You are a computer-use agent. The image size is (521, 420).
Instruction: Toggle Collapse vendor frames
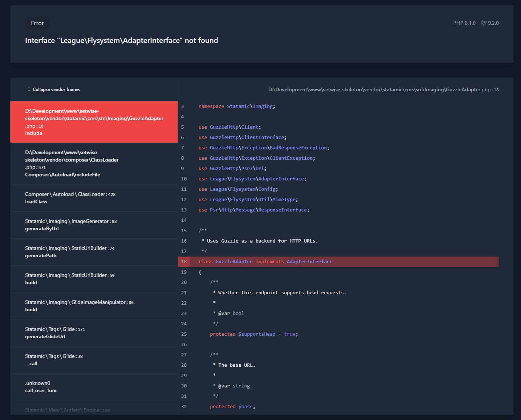pos(54,89)
